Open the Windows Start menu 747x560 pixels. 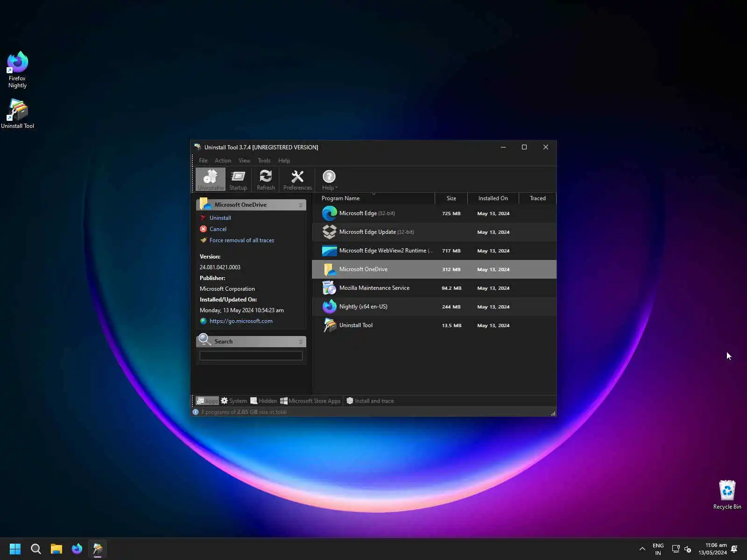pos(15,549)
